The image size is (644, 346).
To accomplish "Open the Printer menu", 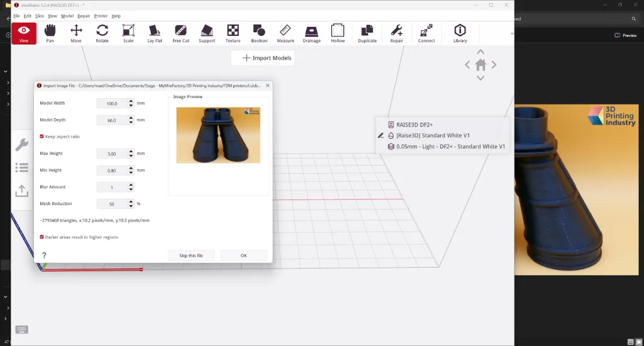I will (101, 16).
